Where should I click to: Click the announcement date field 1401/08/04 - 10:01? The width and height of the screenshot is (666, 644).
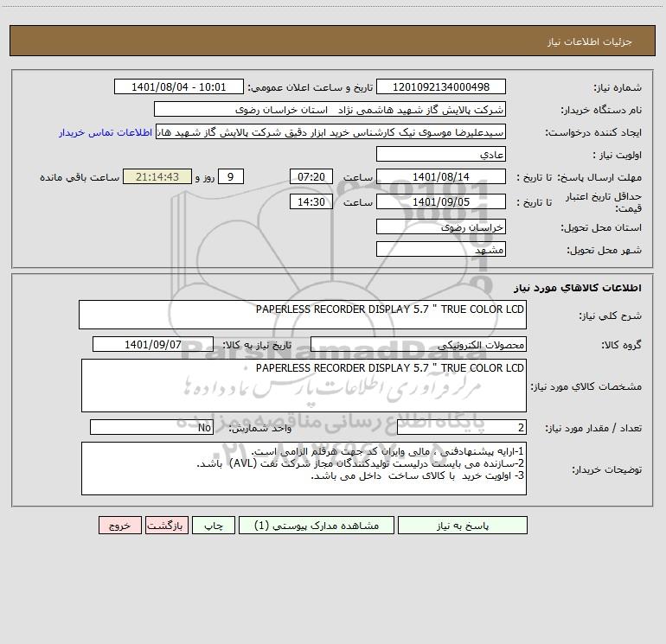click(179, 86)
